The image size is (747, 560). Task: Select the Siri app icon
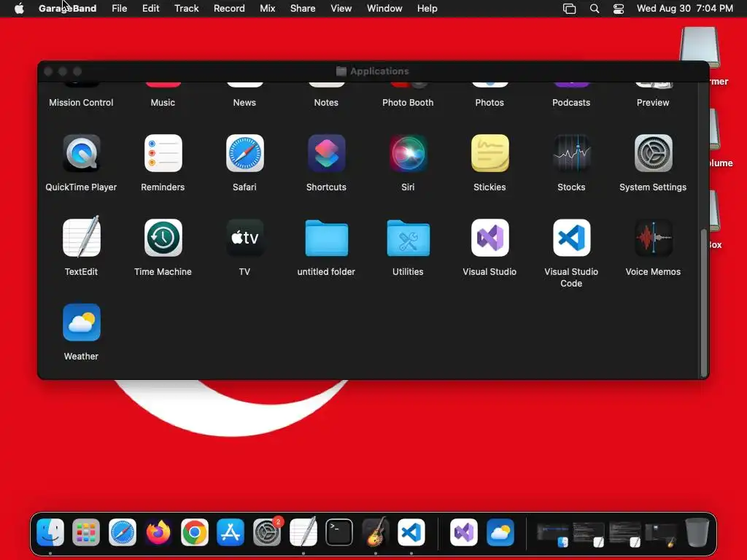409,153
